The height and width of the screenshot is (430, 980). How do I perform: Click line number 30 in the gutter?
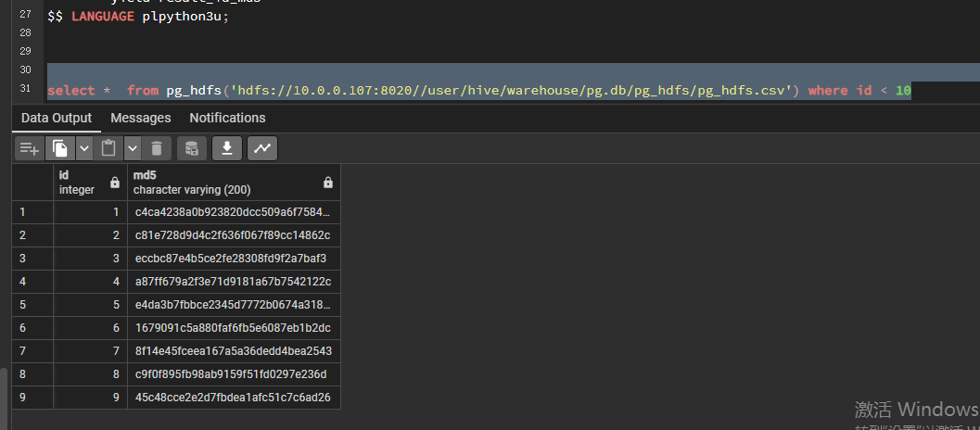[x=26, y=70]
